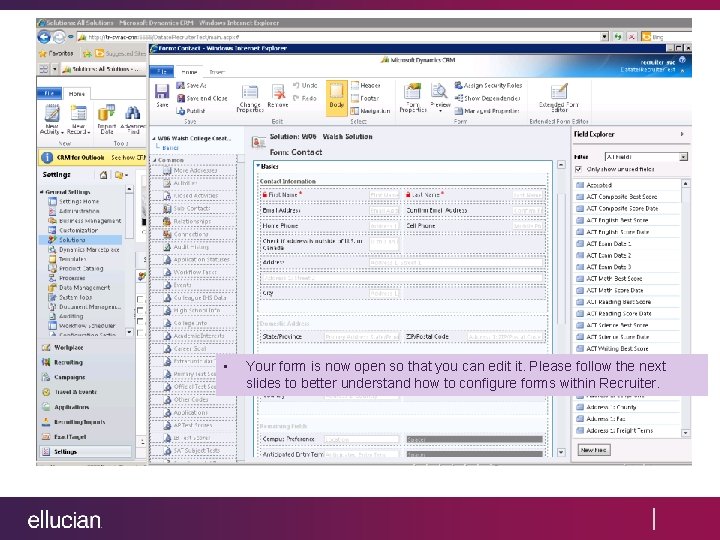Click the New Field button
Screen dimensions: 720x540
coord(593,450)
